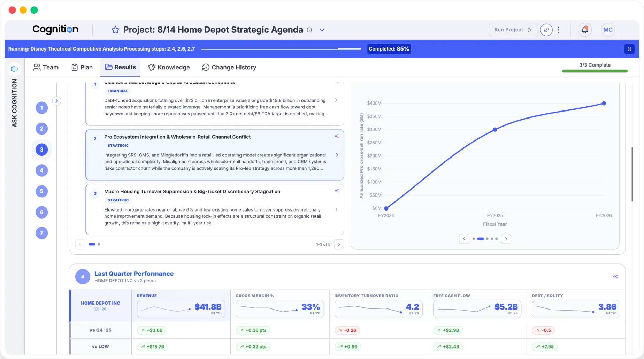Copy project link via the link icon

click(x=546, y=30)
